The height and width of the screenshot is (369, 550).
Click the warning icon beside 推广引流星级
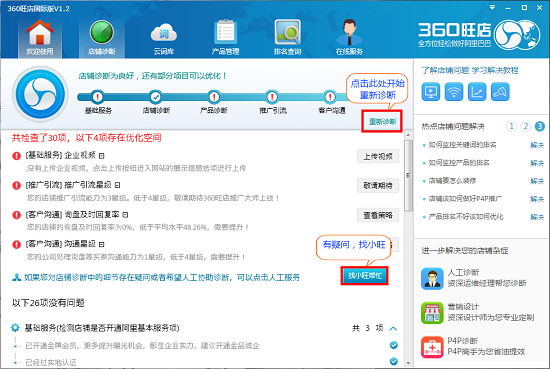(x=16, y=185)
